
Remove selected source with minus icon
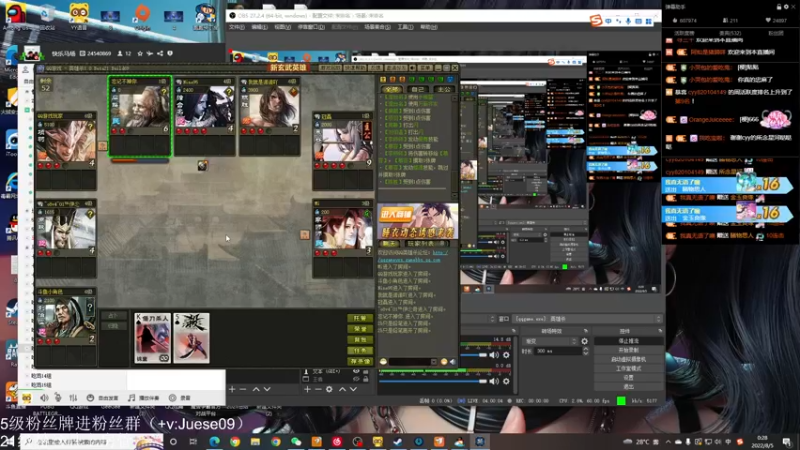[318, 389]
